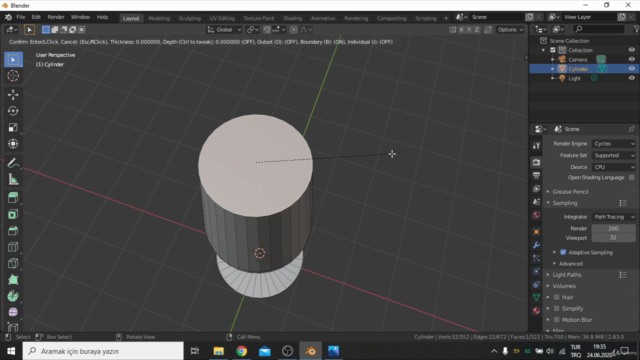The height and width of the screenshot is (360, 640).
Task: Open the Output properties tab
Action: pyautogui.click(x=536, y=176)
